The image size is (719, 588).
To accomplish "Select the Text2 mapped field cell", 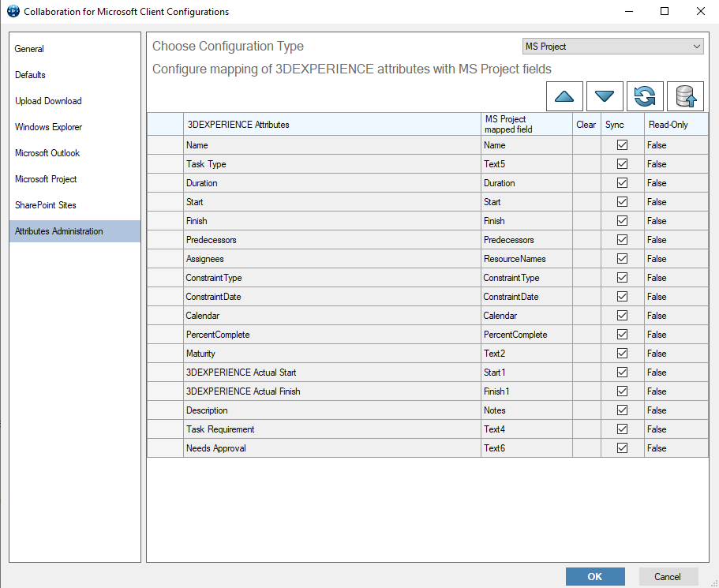I will click(526, 354).
